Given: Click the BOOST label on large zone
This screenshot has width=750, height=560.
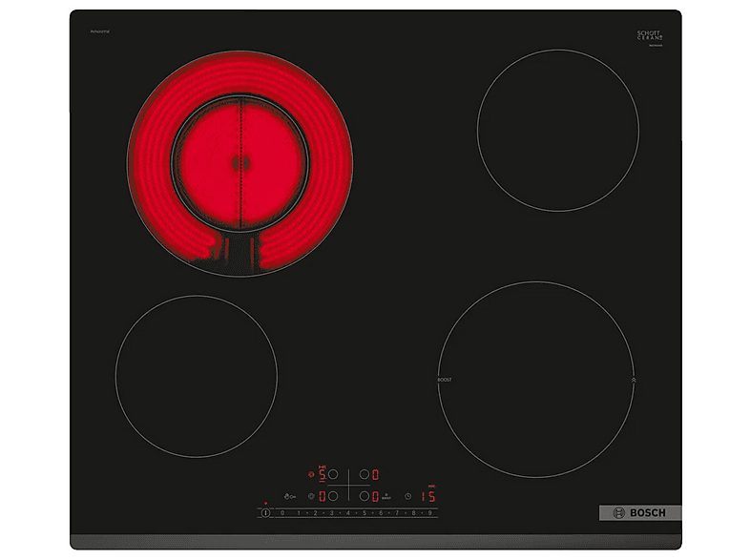Looking at the screenshot, I should click(445, 380).
